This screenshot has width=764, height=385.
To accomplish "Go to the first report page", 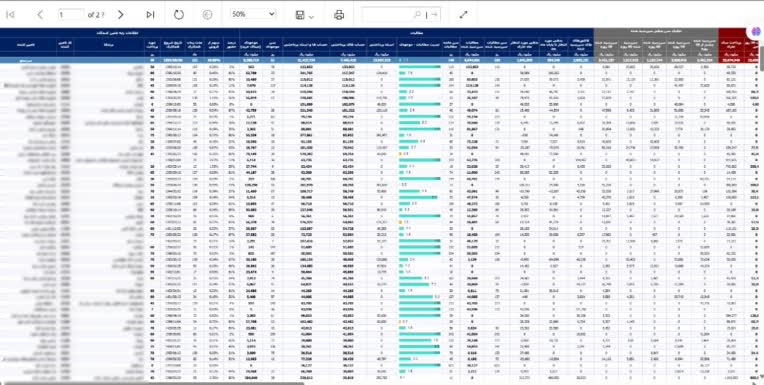I will (x=10, y=15).
